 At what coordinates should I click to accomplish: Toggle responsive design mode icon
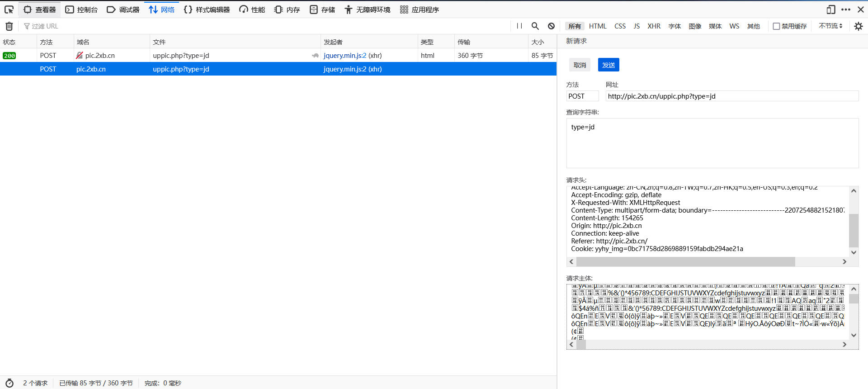(x=831, y=9)
